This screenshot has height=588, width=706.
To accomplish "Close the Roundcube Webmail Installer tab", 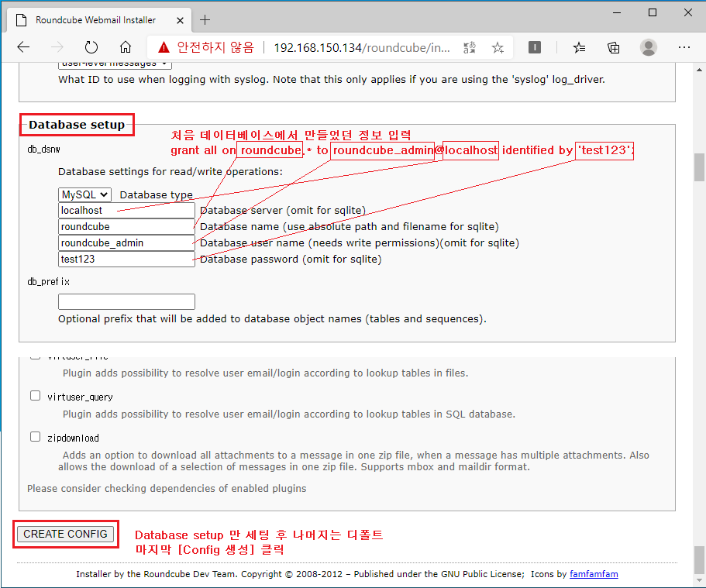I will coord(180,20).
